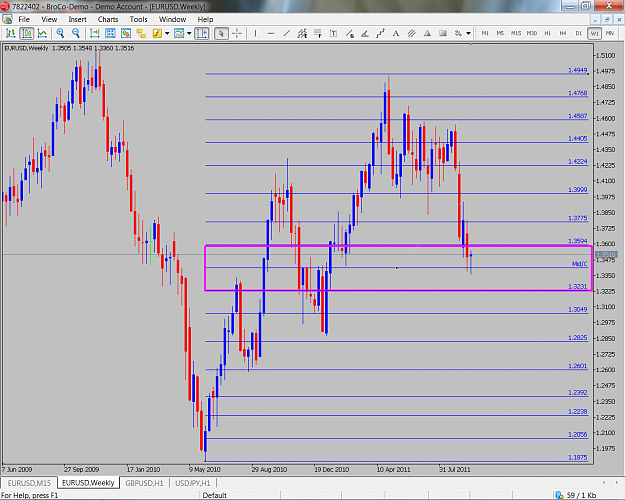Click the tile windows grid icon
Screen dimensions: 625x500
coord(110,33)
